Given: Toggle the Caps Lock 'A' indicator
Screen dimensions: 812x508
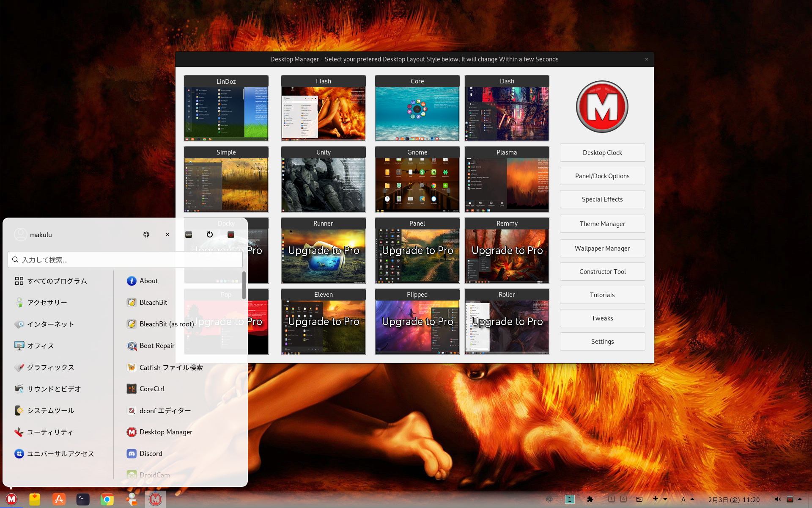Looking at the screenshot, I should click(623, 499).
